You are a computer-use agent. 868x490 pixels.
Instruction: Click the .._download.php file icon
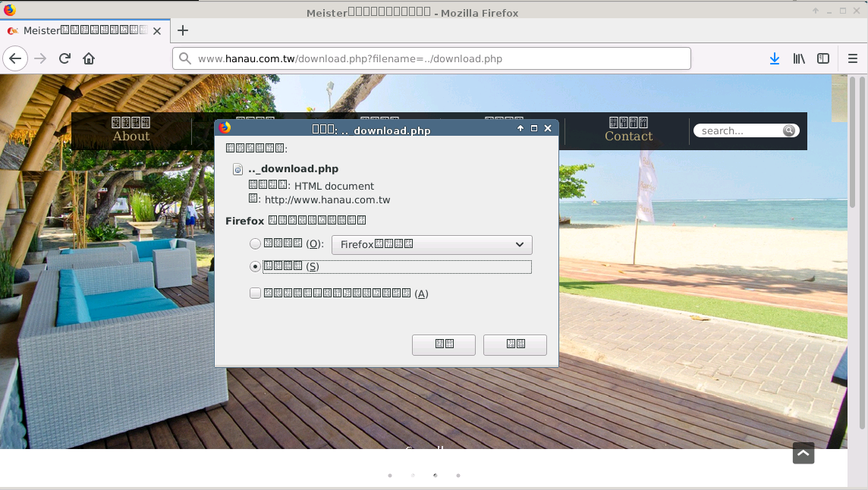[x=237, y=169]
